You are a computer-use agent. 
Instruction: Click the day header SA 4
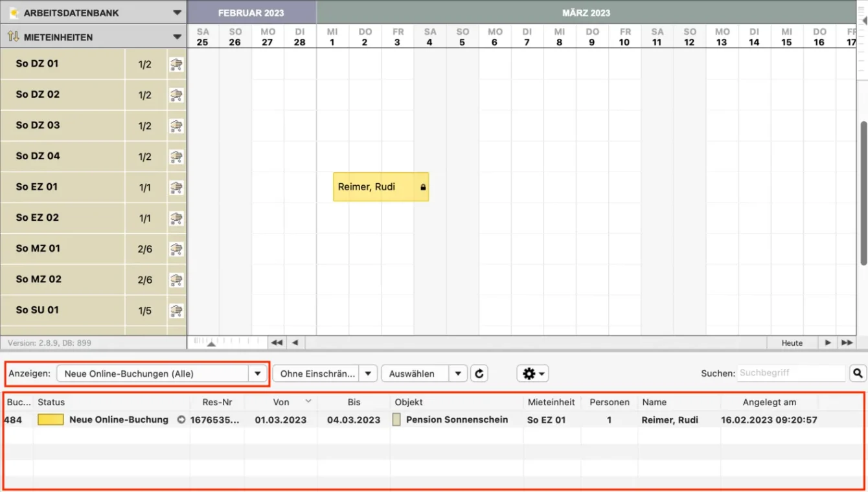[430, 37]
